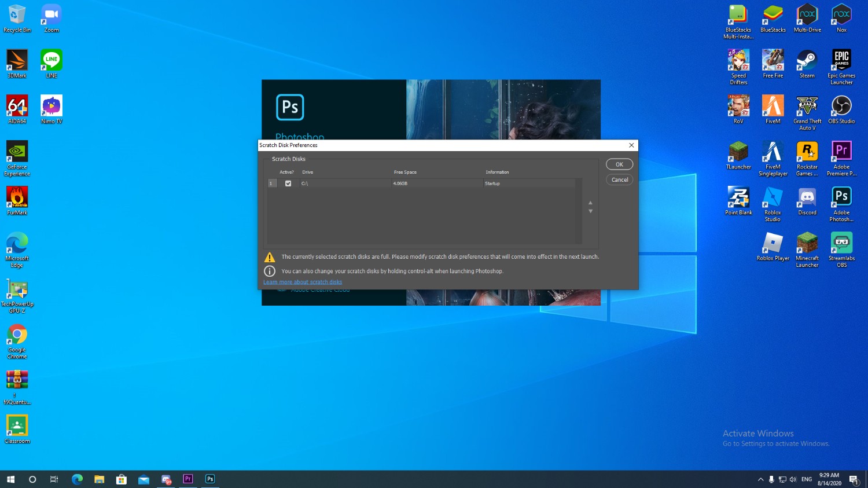Click the volume icon in the system tray
This screenshot has height=488, width=868.
pos(793,479)
